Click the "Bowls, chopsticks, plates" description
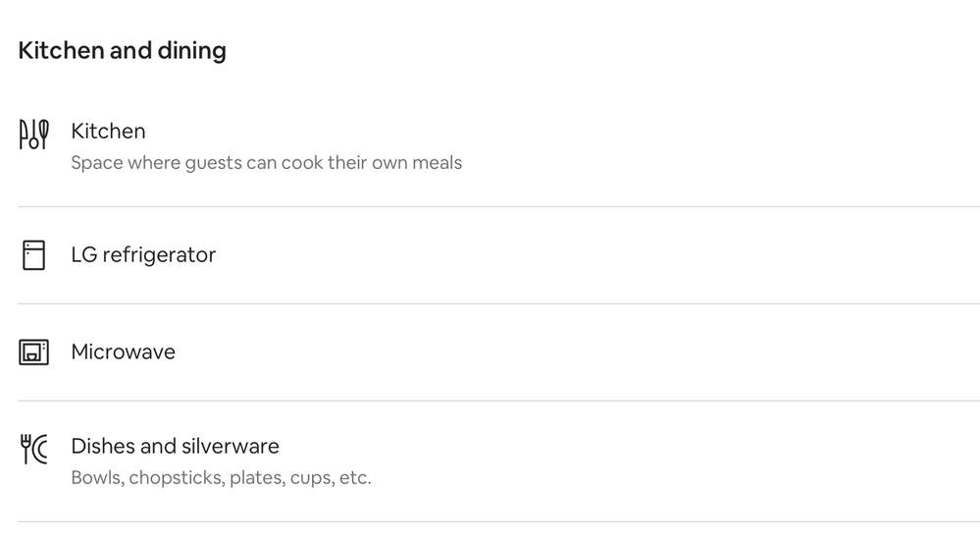Screen dimensions: 980x541 click(x=221, y=478)
